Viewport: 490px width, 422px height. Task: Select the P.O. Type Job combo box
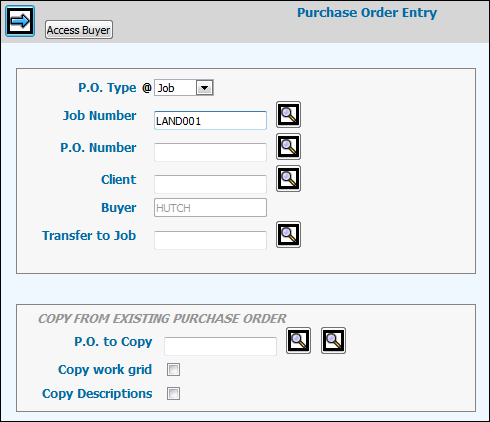tap(184, 88)
